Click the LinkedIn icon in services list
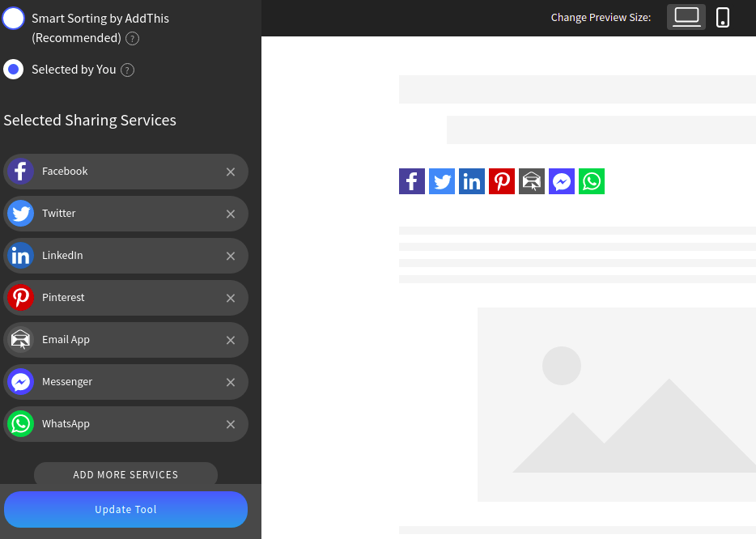Viewport: 756px width, 539px height. pyautogui.click(x=21, y=256)
